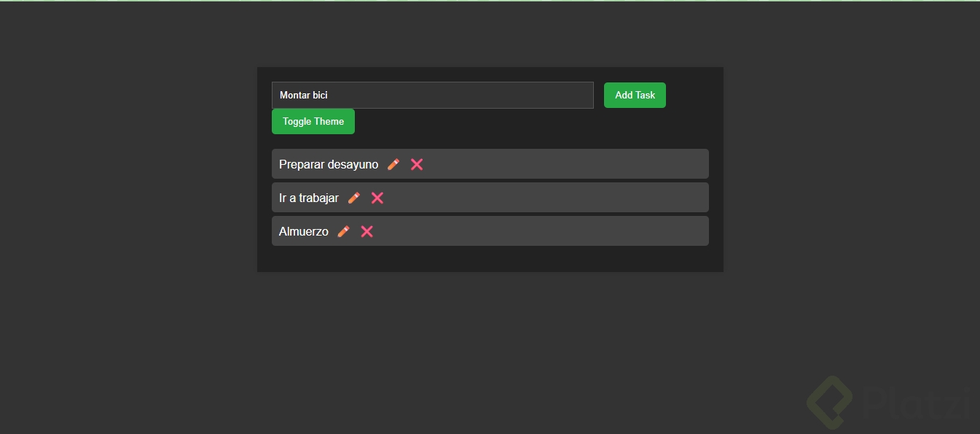Screen dimensions: 980x434
Task: Toggle the page theme
Action: pos(313,122)
